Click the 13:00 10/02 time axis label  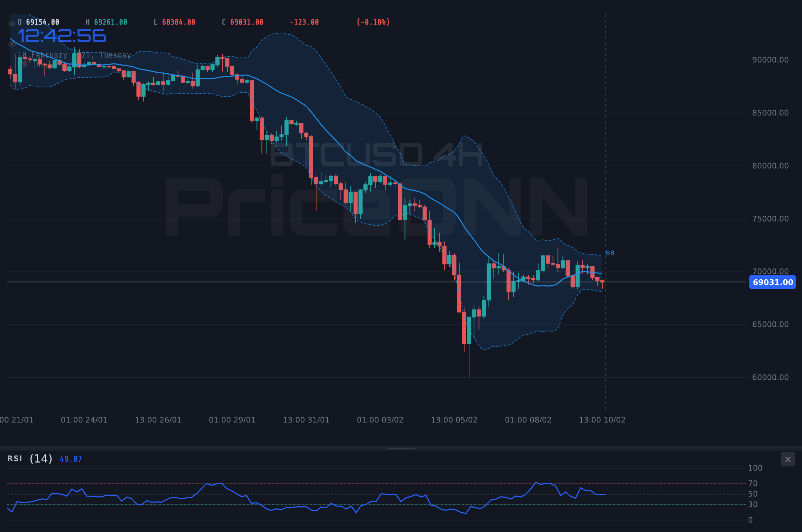point(602,420)
